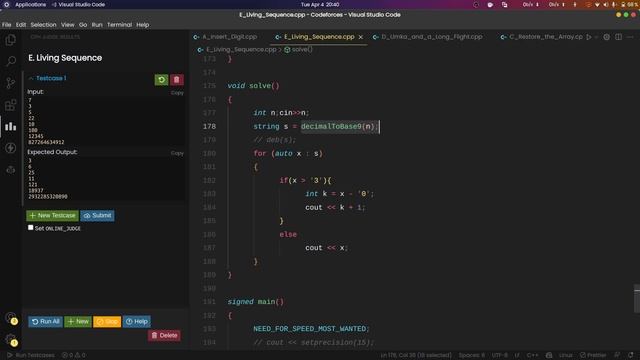Click the editor vertical scrollbar thumb
The height and width of the screenshot is (360, 640).
pyautogui.click(x=637, y=299)
